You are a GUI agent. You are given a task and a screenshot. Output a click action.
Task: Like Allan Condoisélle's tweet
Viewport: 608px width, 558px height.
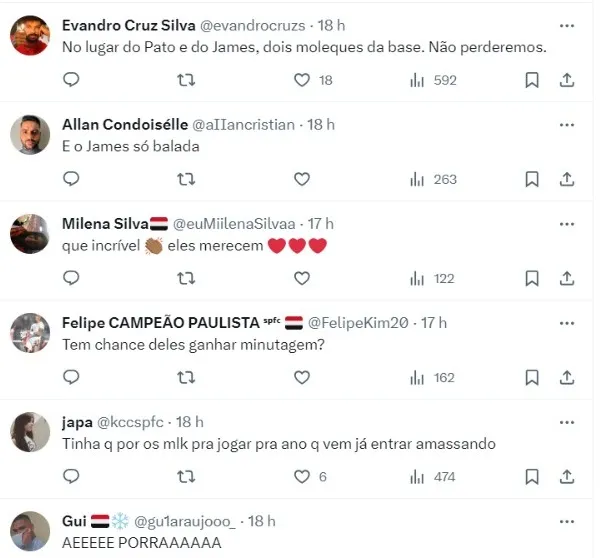[302, 179]
